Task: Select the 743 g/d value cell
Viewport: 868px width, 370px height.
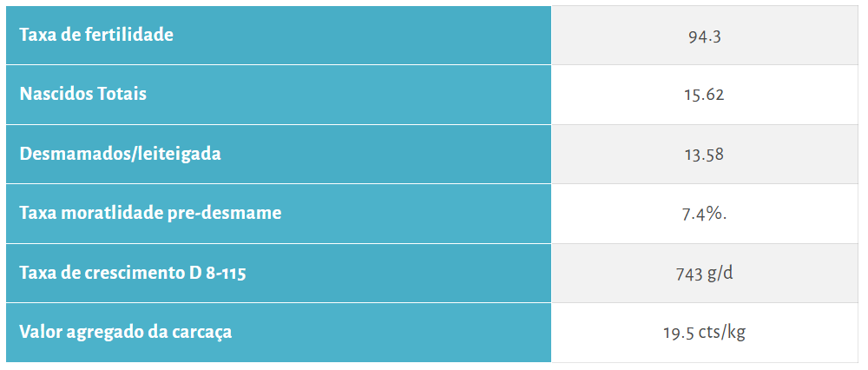Action: pyautogui.click(x=704, y=274)
